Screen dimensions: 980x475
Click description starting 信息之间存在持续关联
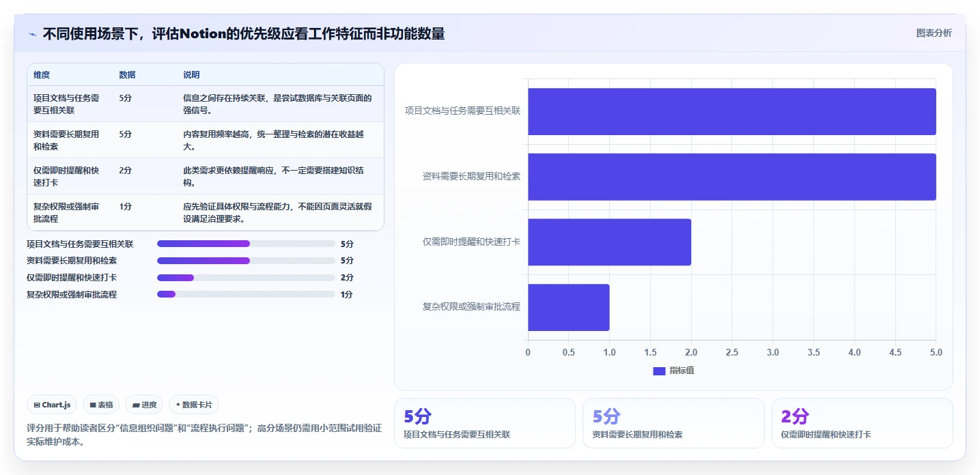click(x=277, y=104)
